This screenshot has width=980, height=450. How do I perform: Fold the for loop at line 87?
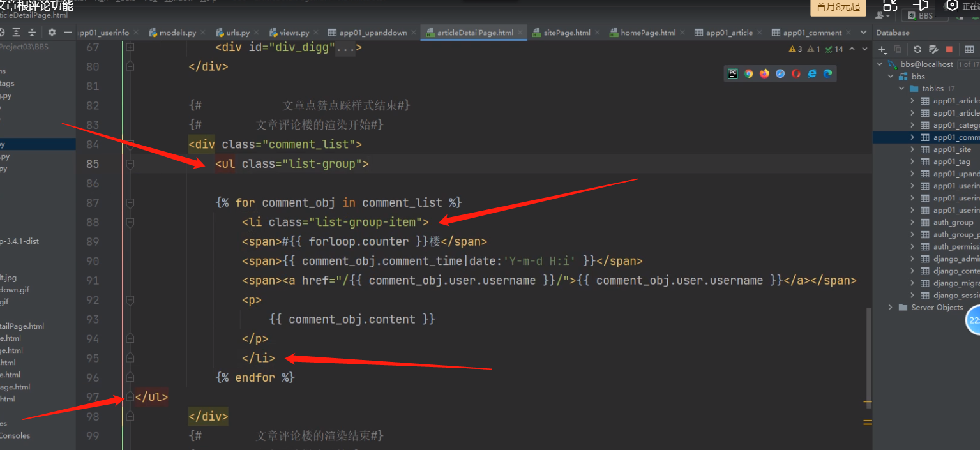click(130, 203)
